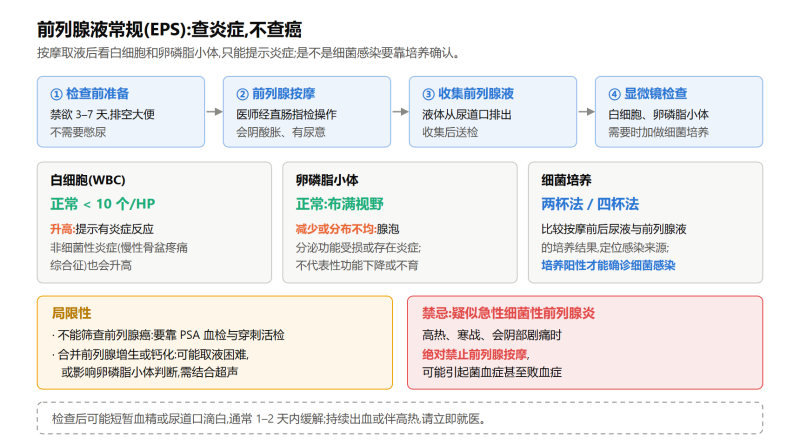Click line 减少或分布不均:脓泡

(347, 229)
